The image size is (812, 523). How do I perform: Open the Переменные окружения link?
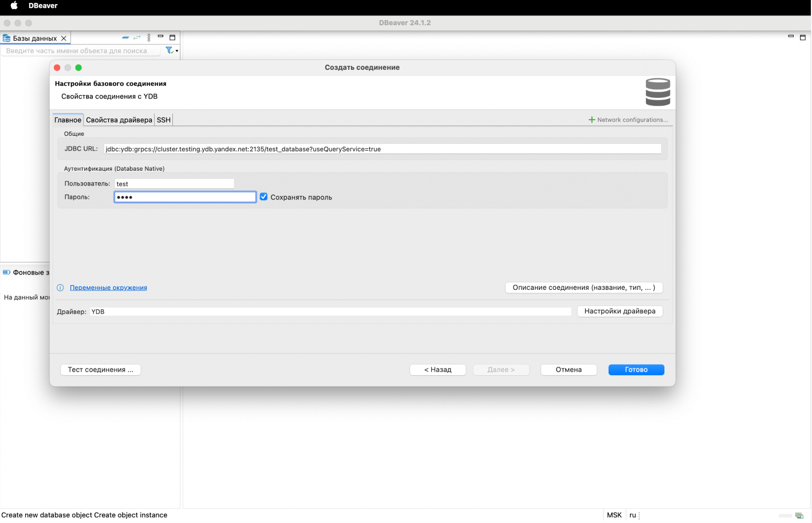(x=108, y=288)
